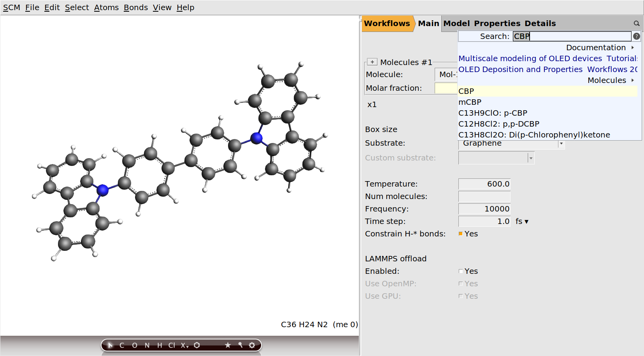Image resolution: width=644 pixels, height=356 pixels.
Task: Select mCBP from search results
Action: (x=470, y=102)
